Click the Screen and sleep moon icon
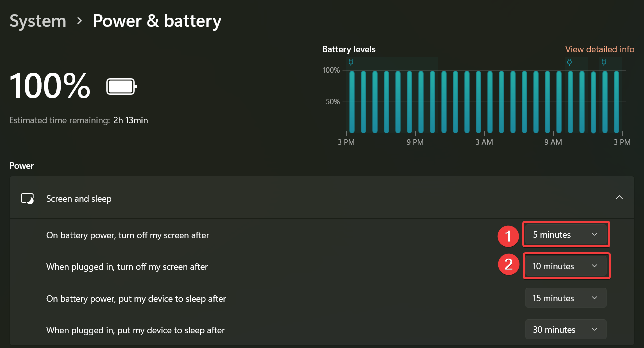644x348 pixels. click(27, 199)
